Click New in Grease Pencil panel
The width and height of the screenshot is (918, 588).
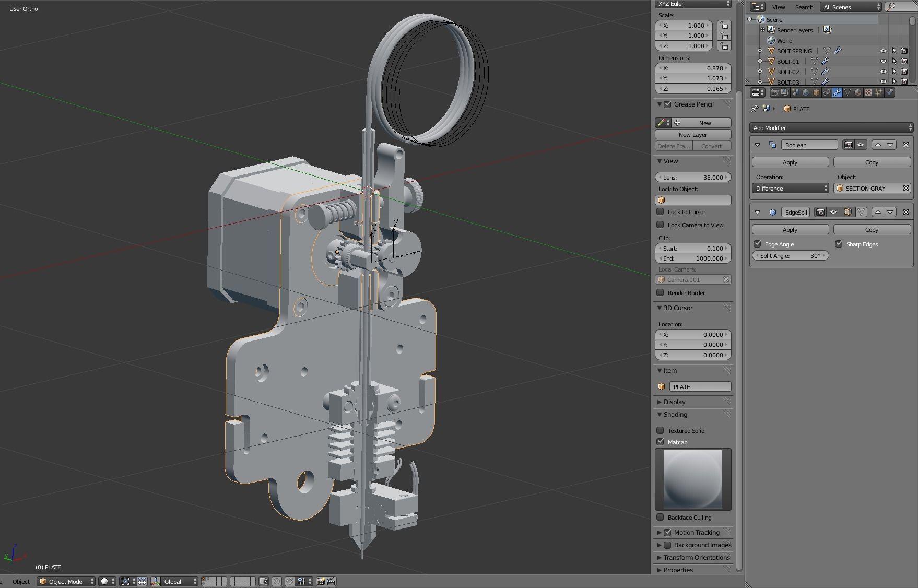pyautogui.click(x=701, y=123)
